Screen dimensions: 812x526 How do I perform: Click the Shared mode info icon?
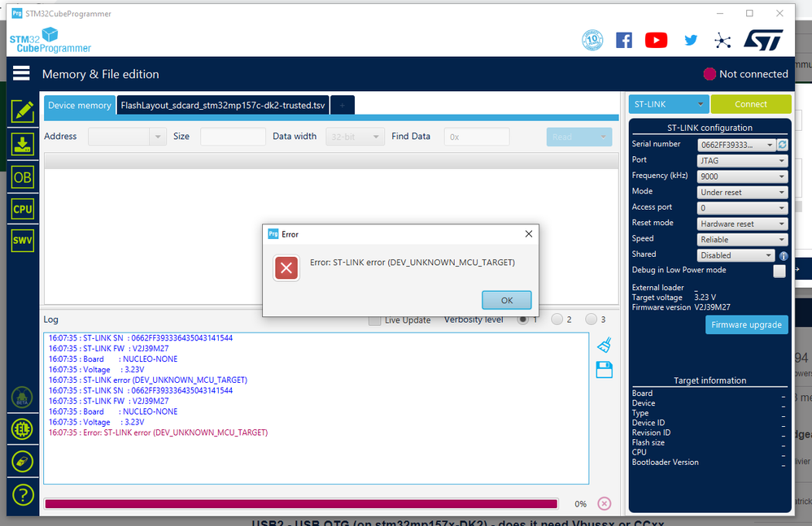[x=784, y=255]
